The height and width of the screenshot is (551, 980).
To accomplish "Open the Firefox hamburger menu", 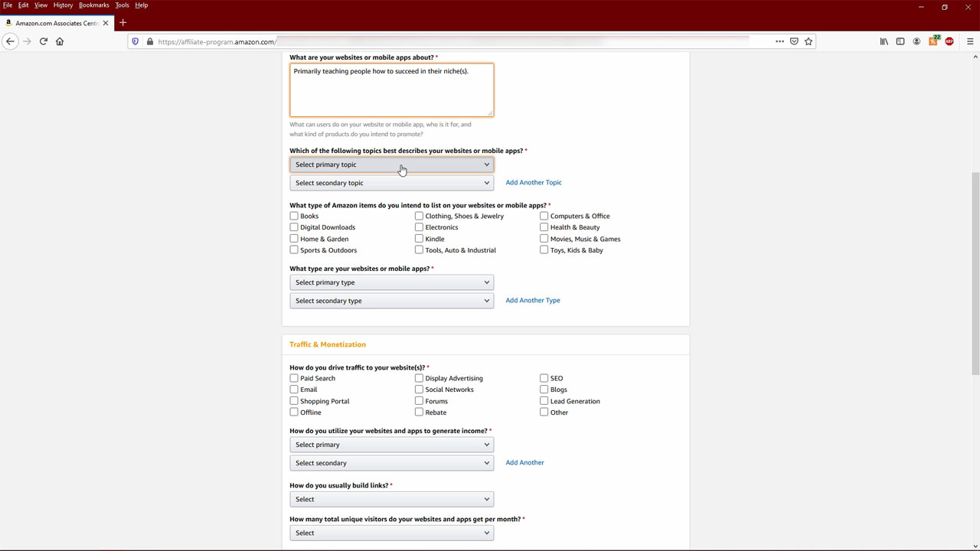I will [x=970, y=41].
